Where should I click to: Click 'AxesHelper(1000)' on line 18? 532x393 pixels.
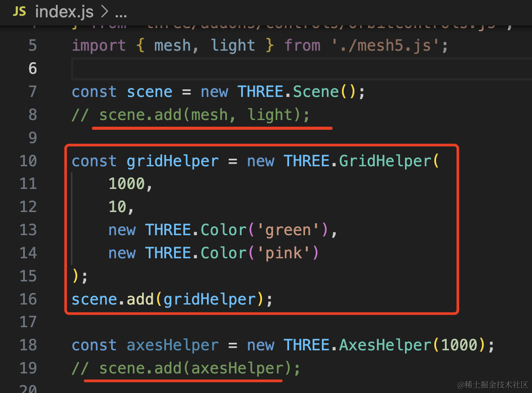pyautogui.click(x=413, y=345)
